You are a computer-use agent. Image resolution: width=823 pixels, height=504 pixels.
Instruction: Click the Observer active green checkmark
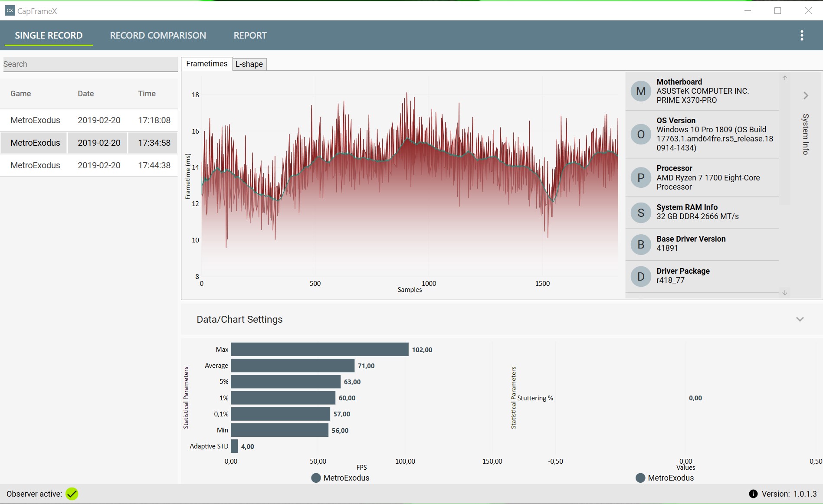[x=72, y=494]
